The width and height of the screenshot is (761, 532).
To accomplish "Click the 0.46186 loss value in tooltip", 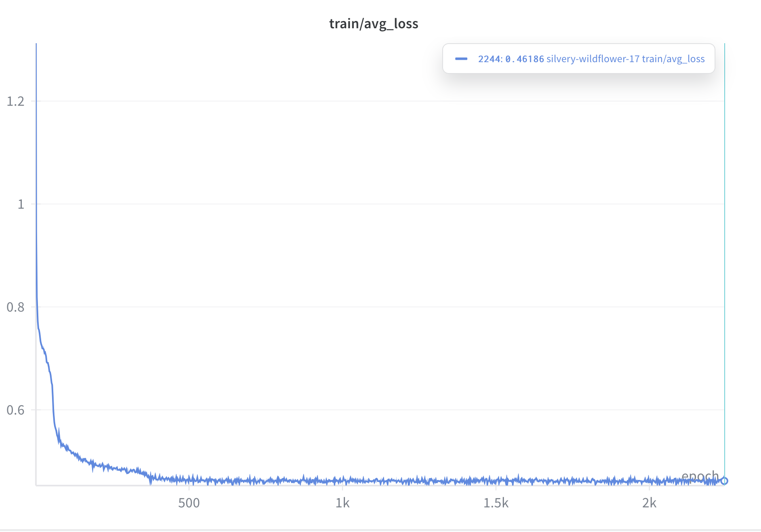I will [x=525, y=59].
